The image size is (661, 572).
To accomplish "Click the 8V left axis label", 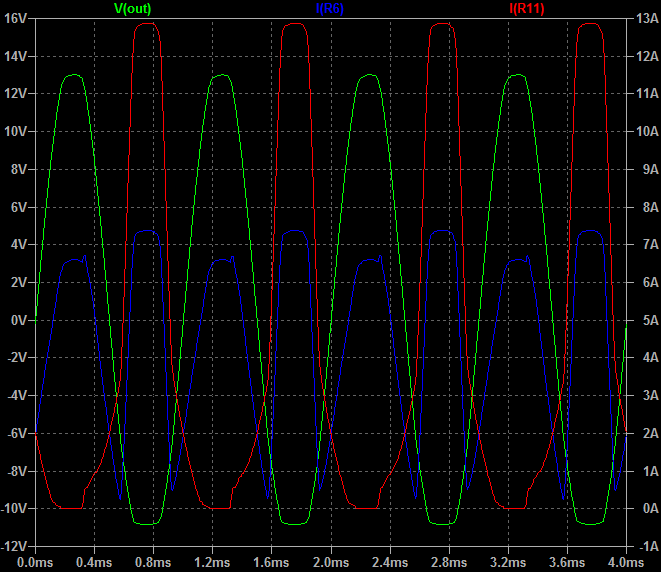I will (x=19, y=169).
